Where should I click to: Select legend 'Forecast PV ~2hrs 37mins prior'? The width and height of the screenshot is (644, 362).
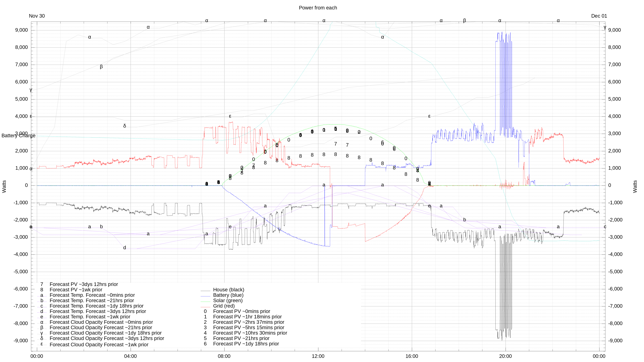[x=249, y=322]
